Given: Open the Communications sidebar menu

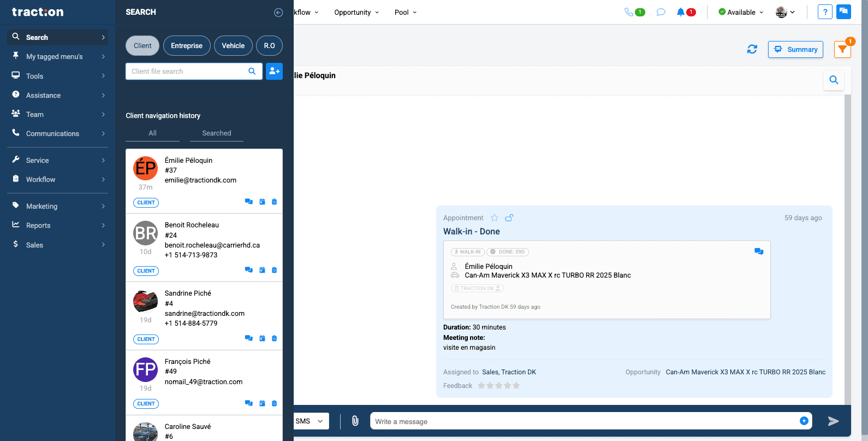Looking at the screenshot, I should point(58,133).
